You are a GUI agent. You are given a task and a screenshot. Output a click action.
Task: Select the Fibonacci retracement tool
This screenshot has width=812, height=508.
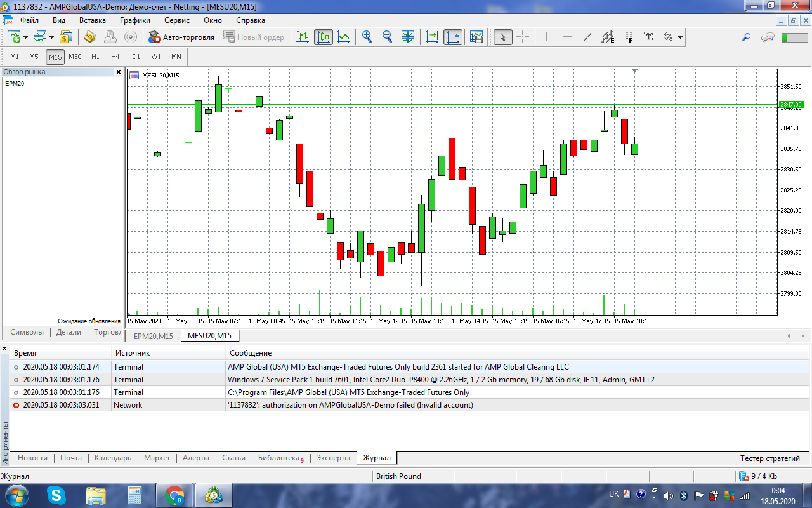pyautogui.click(x=628, y=37)
